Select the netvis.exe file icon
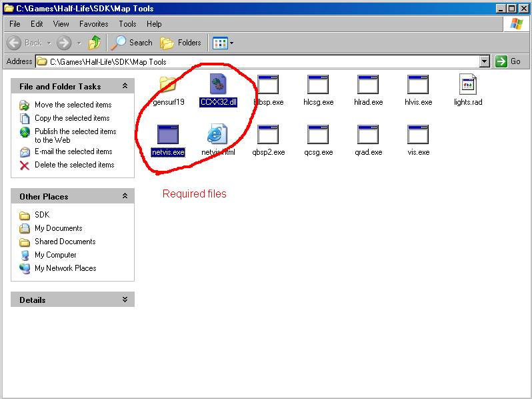This screenshot has height=399, width=532. pos(167,135)
